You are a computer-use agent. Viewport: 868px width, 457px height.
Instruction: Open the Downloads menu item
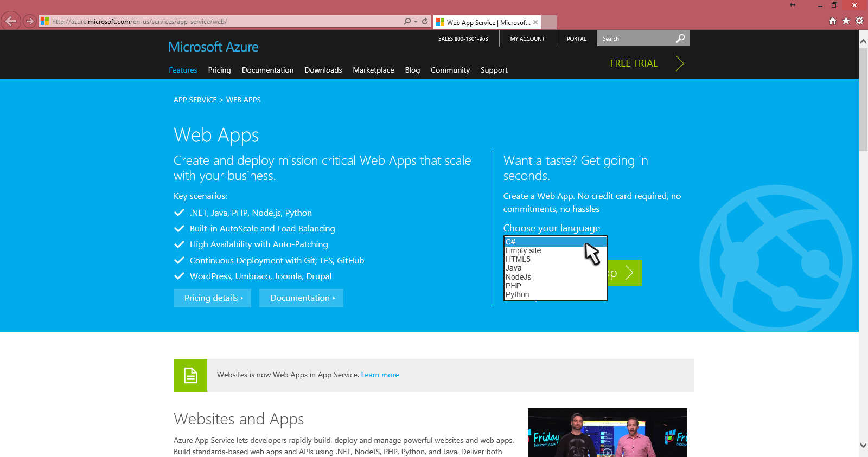coord(323,70)
